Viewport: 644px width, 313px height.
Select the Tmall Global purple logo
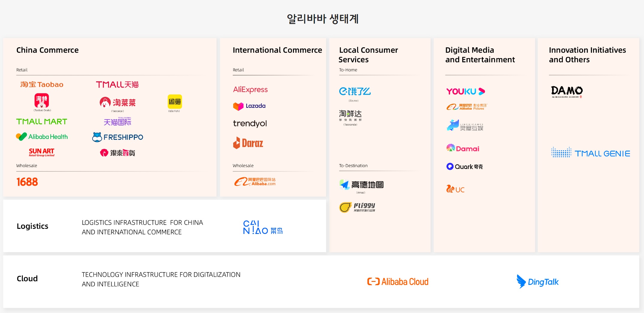(117, 121)
